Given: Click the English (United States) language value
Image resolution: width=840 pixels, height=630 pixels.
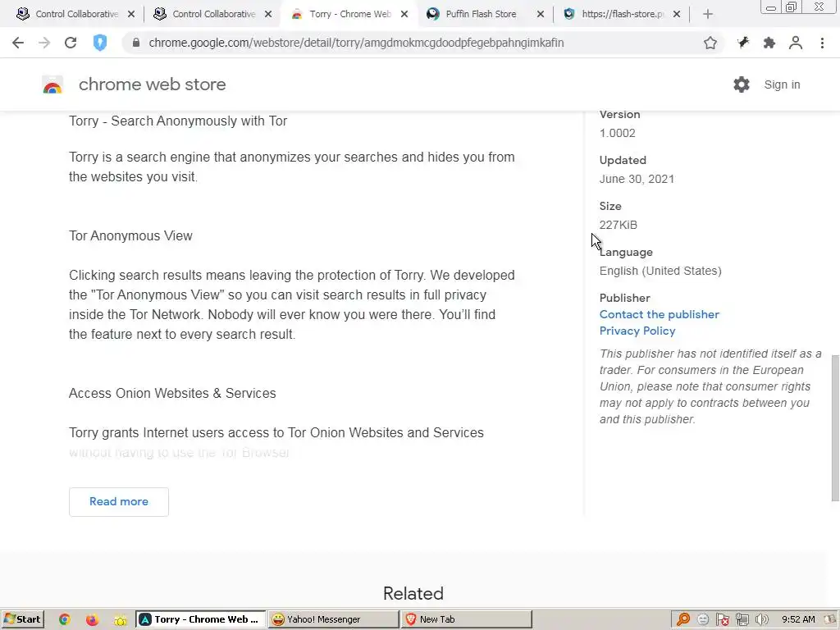Looking at the screenshot, I should (x=660, y=271).
